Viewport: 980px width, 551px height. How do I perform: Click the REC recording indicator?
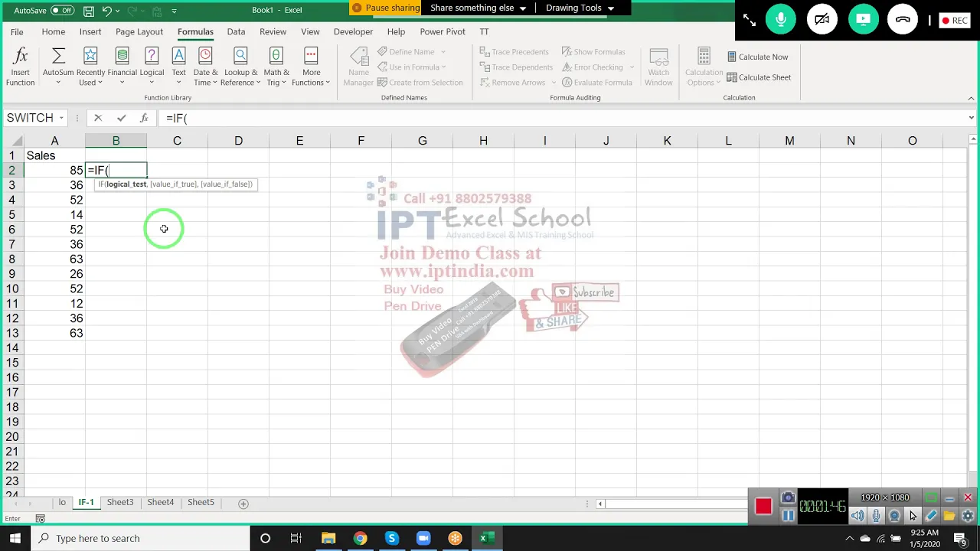(x=955, y=21)
